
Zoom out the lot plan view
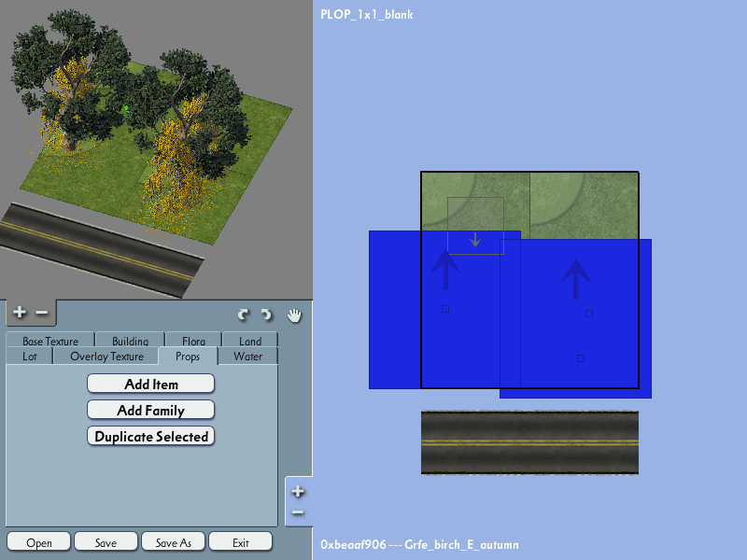(x=298, y=512)
